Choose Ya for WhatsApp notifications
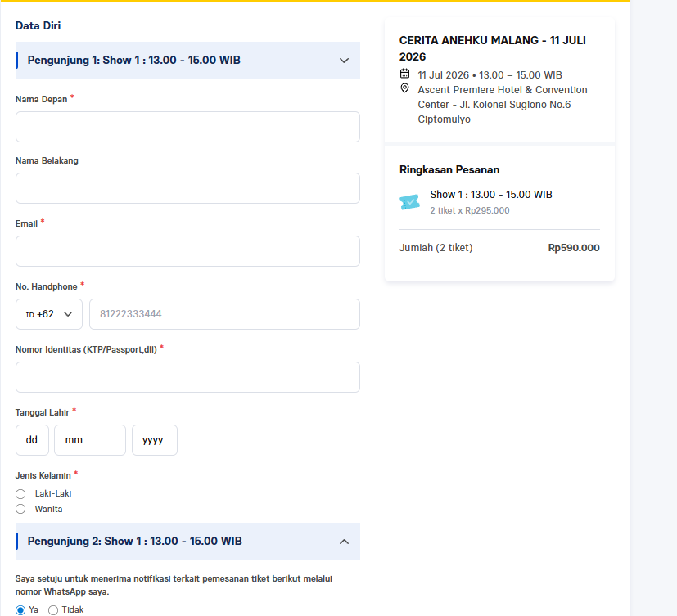Screen dimensions: 677x616 tap(20, 610)
